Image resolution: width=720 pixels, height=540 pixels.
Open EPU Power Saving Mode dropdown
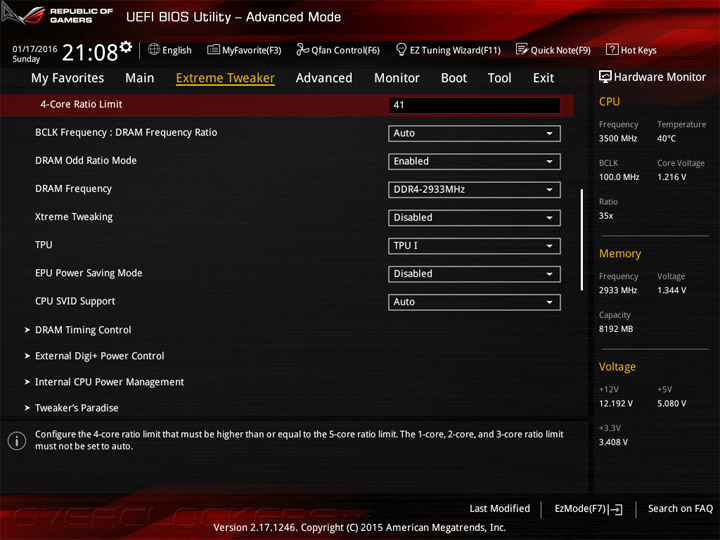click(x=474, y=274)
